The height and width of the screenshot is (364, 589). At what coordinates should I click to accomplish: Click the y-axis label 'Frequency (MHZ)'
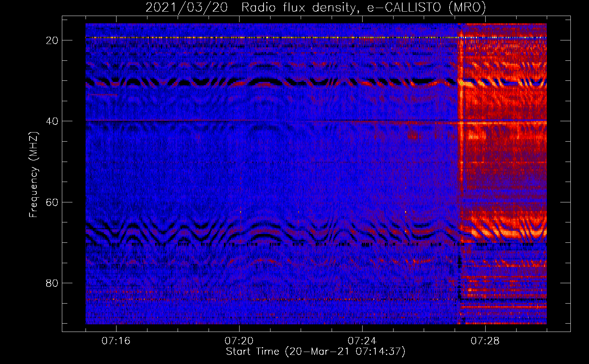33,175
